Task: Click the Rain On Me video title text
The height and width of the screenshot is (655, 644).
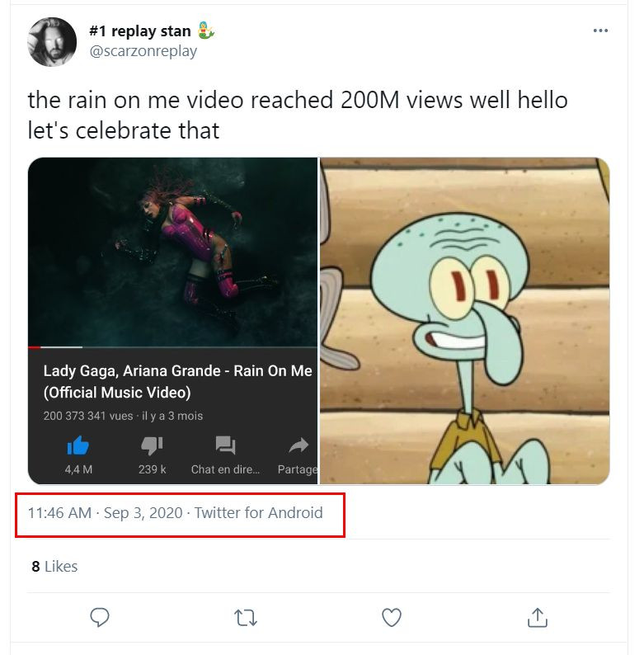Action: point(176,381)
